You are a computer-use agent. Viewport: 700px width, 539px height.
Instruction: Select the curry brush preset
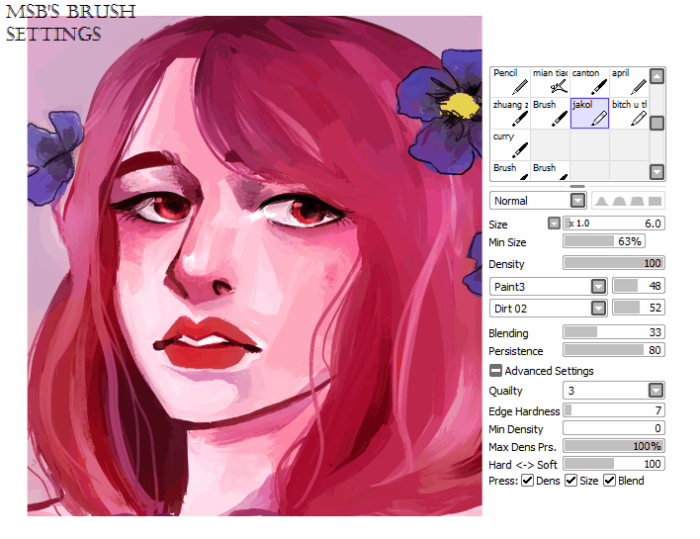pos(510,145)
